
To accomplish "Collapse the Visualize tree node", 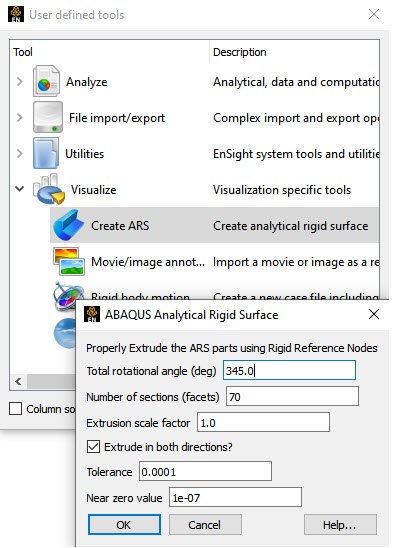I will coord(20,189).
